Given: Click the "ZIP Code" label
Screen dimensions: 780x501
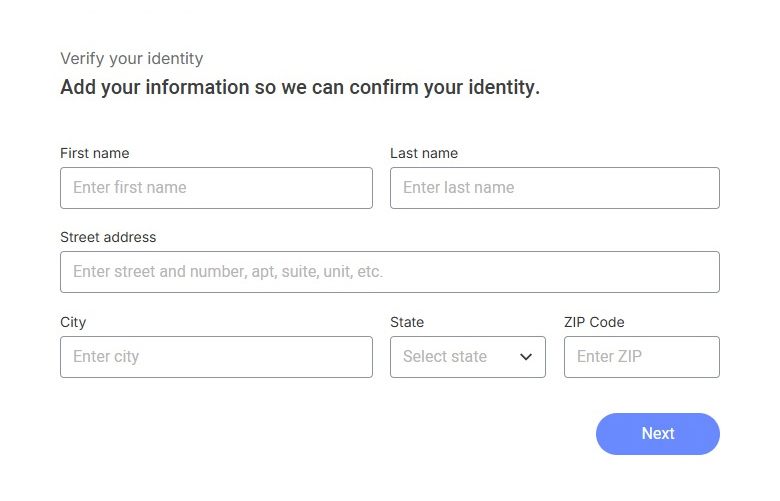Looking at the screenshot, I should coord(594,322).
